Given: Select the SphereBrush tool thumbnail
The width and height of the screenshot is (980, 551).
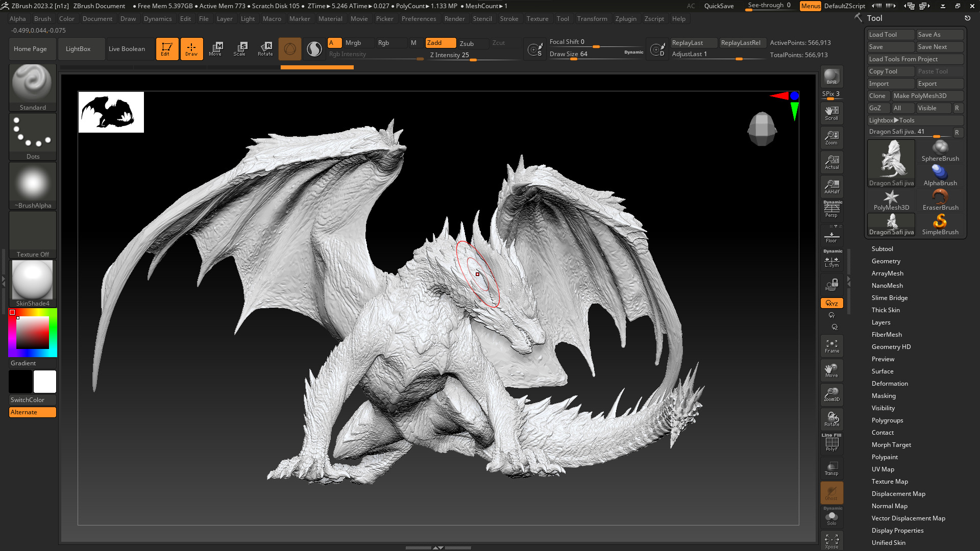Looking at the screenshot, I should tap(940, 151).
